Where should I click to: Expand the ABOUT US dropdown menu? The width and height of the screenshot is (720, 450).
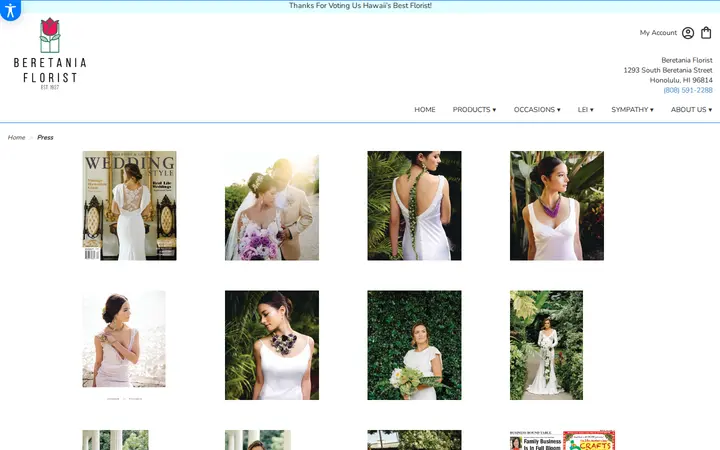tap(691, 109)
